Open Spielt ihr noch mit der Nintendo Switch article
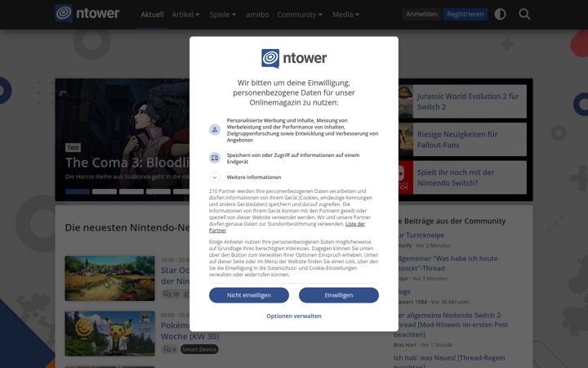588x368 pixels. [456, 177]
